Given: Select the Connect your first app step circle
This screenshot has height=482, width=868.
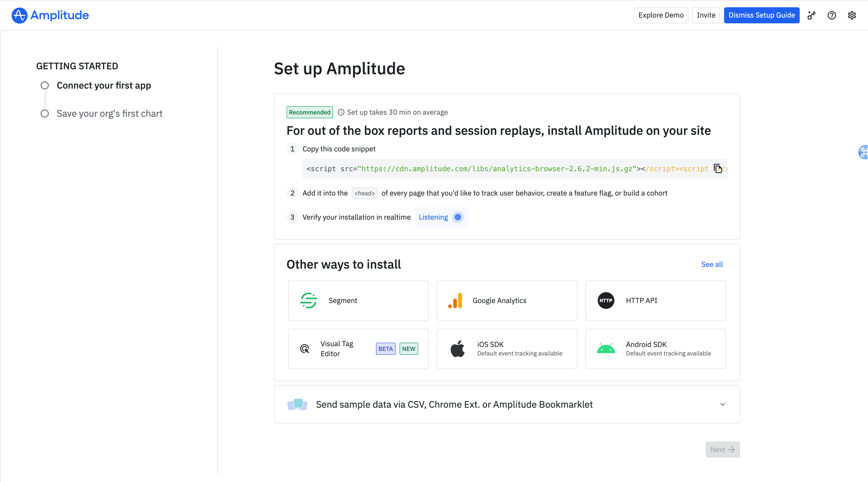Looking at the screenshot, I should (45, 86).
